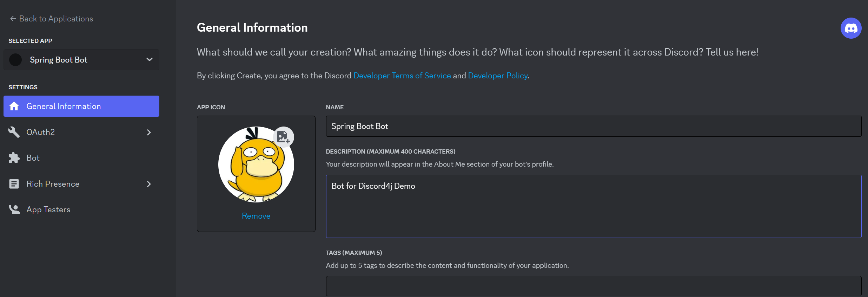868x297 pixels.
Task: Click the puzzle piece icon for Bot
Action: (14, 158)
